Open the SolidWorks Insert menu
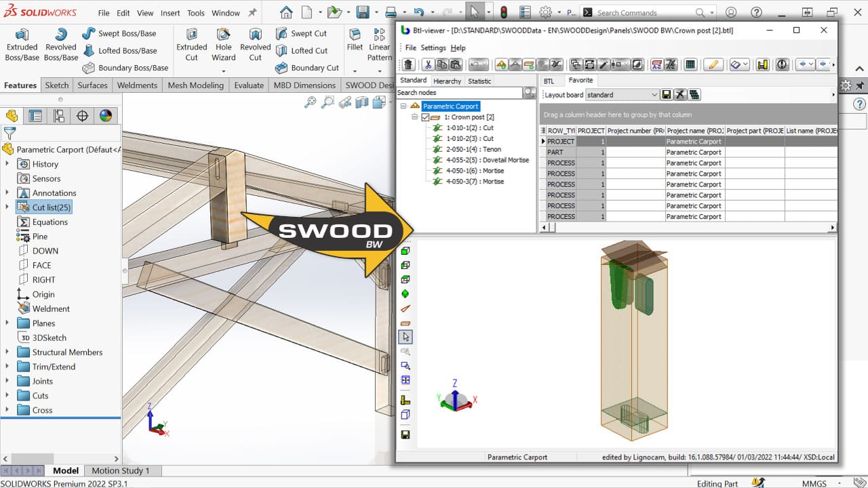The image size is (868, 488). [170, 13]
